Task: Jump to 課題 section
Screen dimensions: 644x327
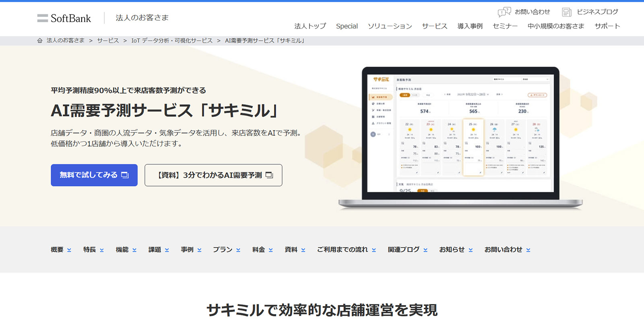Action: click(x=159, y=250)
